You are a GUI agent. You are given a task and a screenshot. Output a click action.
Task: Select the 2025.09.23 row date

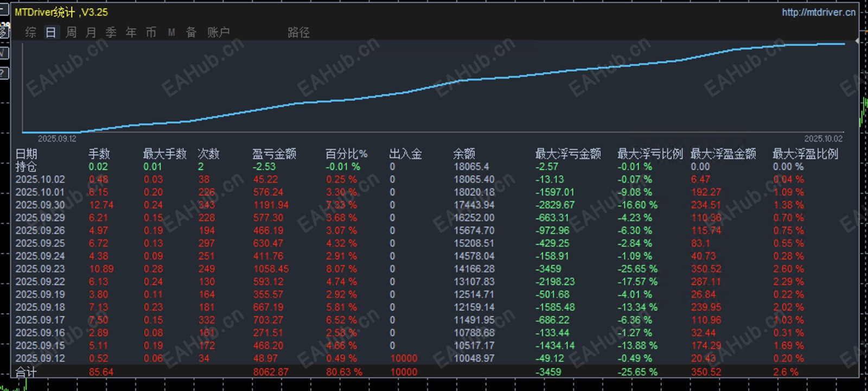point(40,269)
